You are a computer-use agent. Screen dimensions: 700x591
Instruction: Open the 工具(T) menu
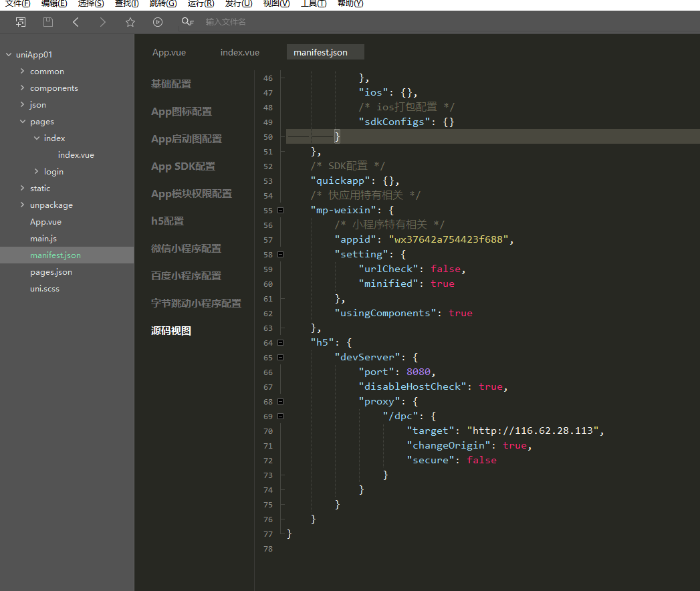click(x=313, y=3)
